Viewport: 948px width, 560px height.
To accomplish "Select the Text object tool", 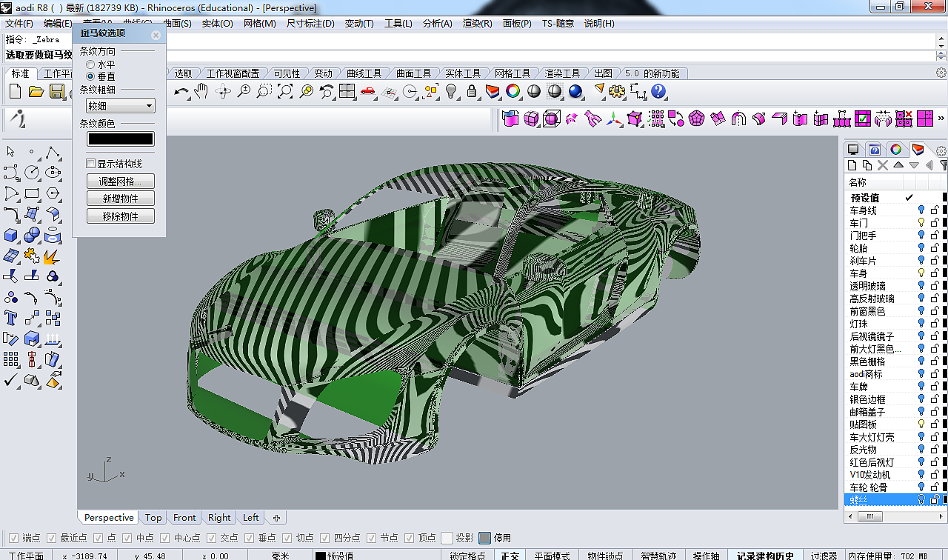I will coord(11,318).
